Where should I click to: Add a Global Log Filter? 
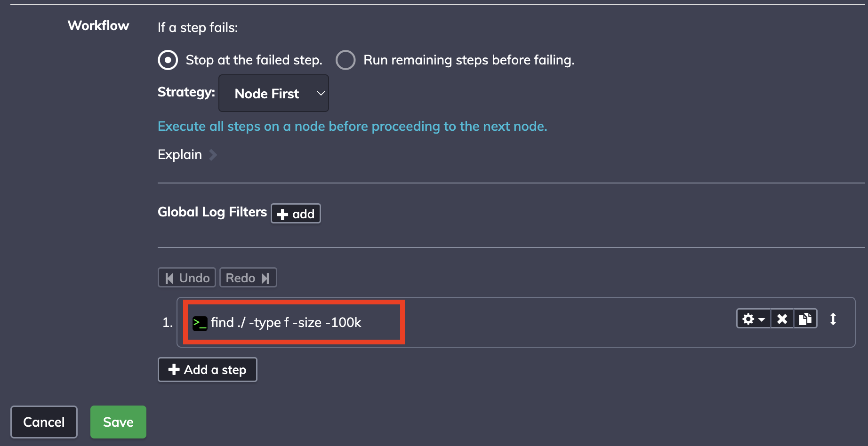point(296,214)
